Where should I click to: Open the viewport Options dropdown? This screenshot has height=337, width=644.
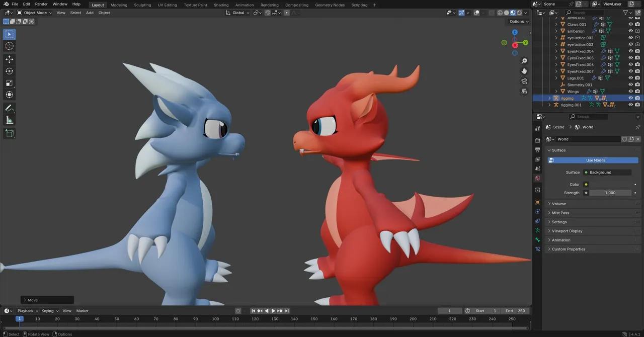[x=519, y=22]
